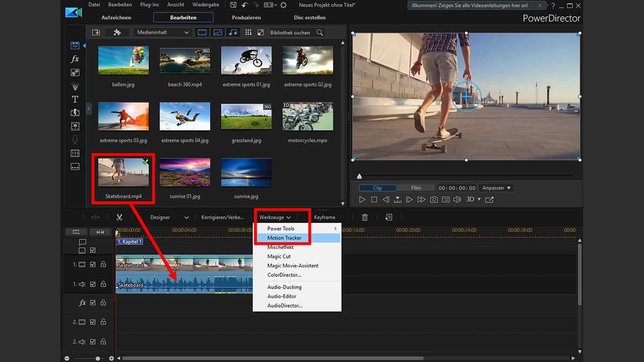
Task: Click the timeline zoom slider handle
Action: 97,358
